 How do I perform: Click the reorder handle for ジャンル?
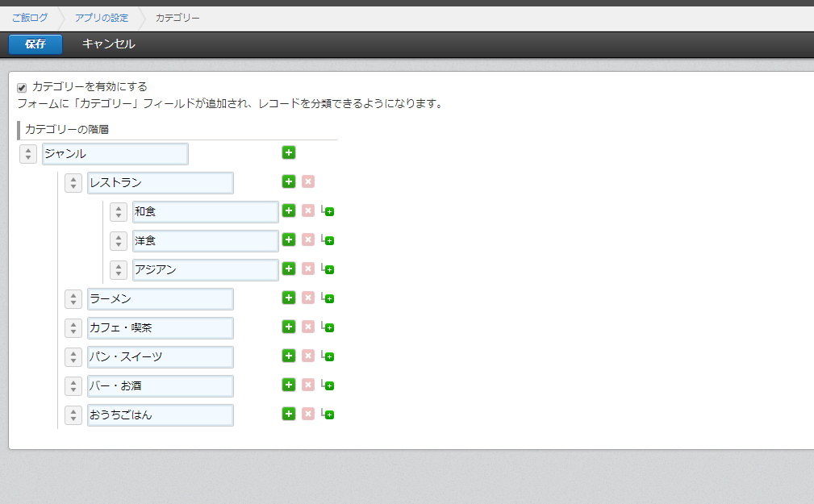[28, 154]
